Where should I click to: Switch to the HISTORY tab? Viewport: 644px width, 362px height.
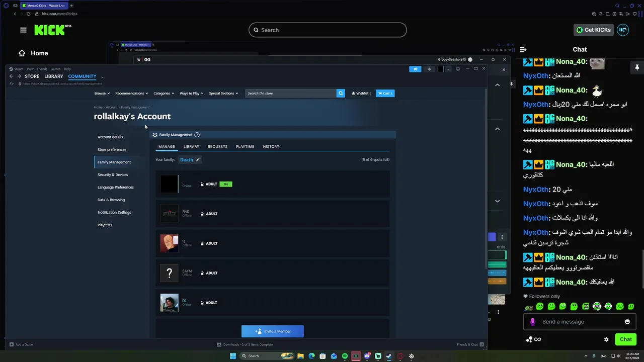[x=271, y=146]
